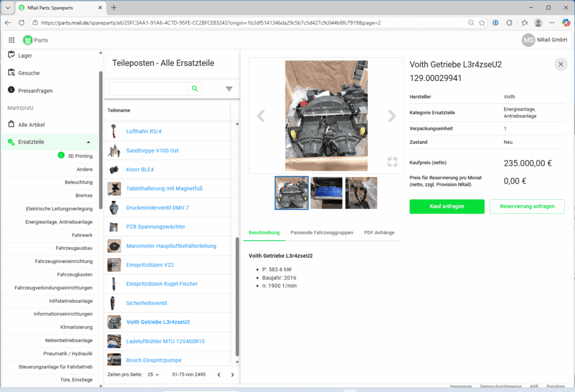Show next product image with right arrow

tap(391, 116)
